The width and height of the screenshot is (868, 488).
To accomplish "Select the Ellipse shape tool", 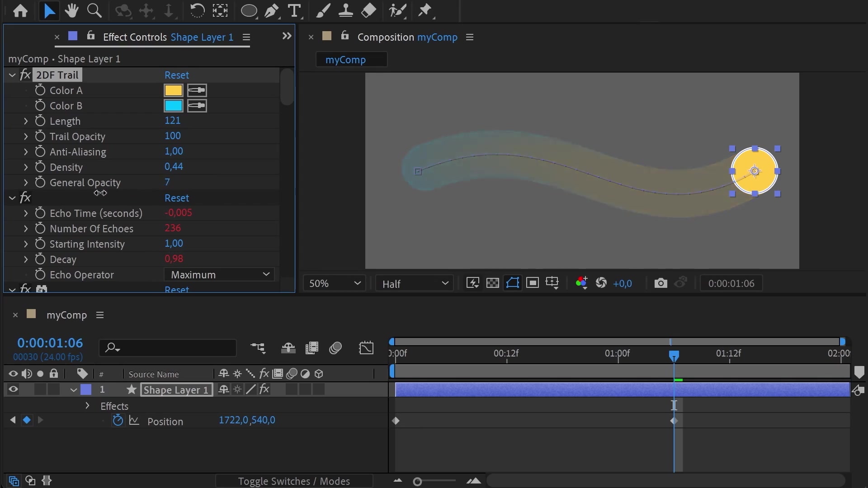I will click(x=249, y=10).
